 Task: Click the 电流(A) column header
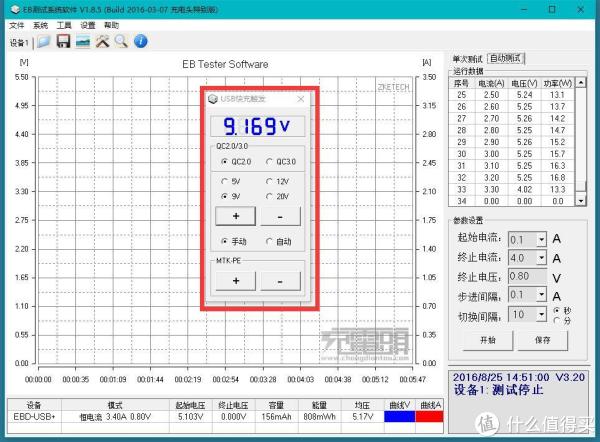pyautogui.click(x=491, y=83)
